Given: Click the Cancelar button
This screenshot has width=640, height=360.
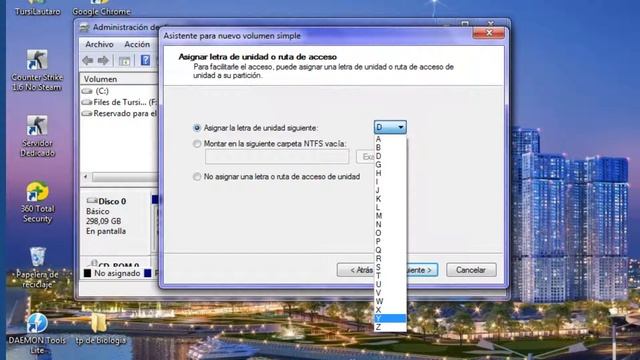Looking at the screenshot, I should [471, 270].
